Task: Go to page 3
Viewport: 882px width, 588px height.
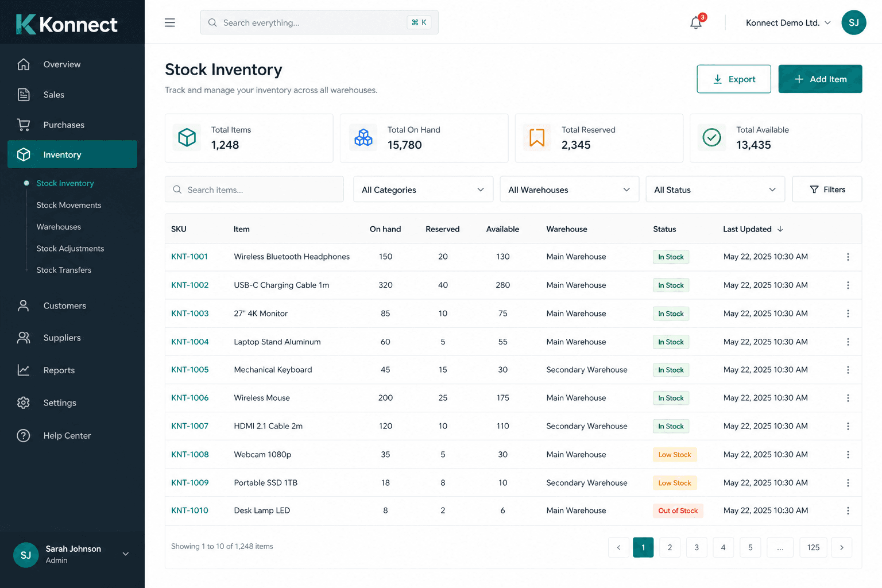Action: (697, 547)
